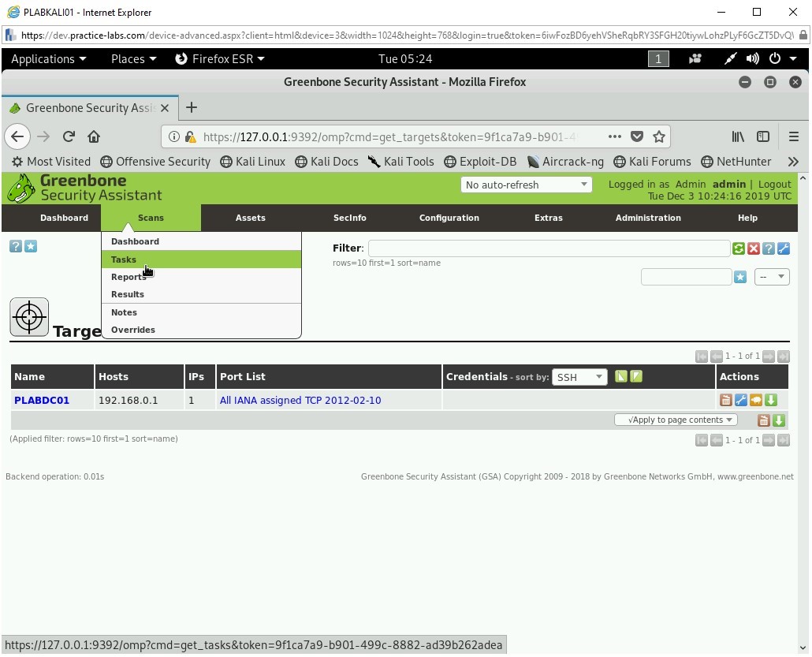The height and width of the screenshot is (657, 812).
Task: Clone the PLABDC01 target using the sheep icon
Action: click(756, 400)
